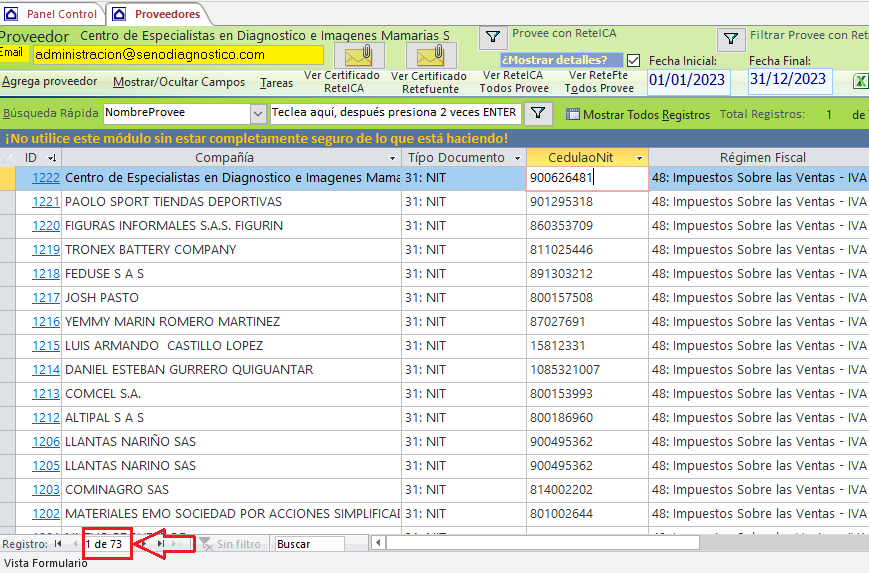The height and width of the screenshot is (573, 869).
Task: Jump to last record navigation arrow
Action: point(161,544)
